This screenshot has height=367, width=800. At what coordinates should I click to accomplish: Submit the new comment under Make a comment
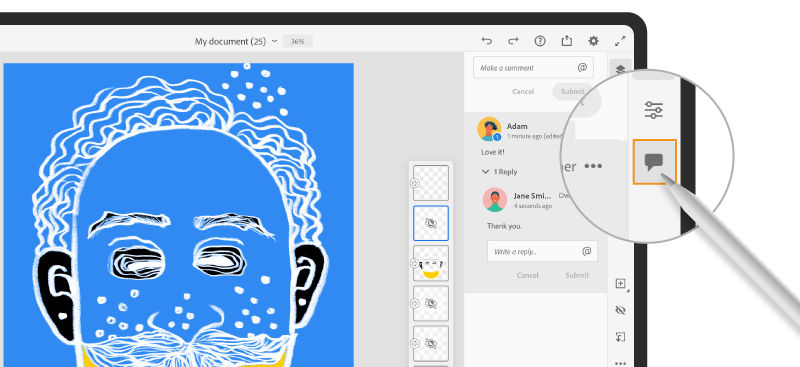click(x=572, y=91)
